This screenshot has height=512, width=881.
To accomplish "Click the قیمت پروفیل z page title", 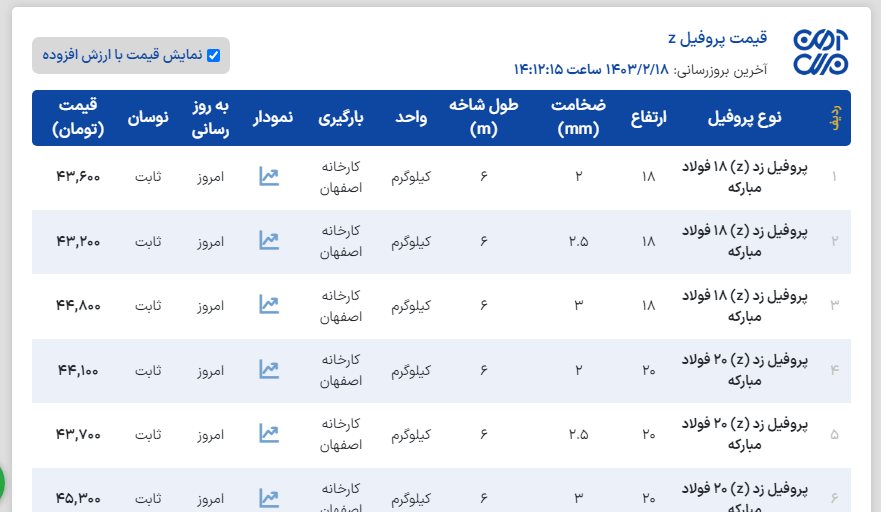I will tap(717, 38).
